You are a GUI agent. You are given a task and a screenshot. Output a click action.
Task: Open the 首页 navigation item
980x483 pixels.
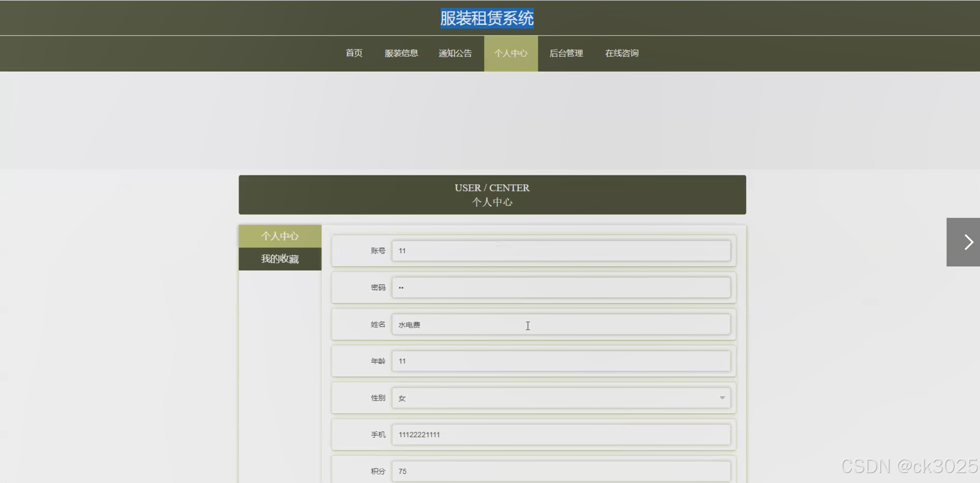coord(354,53)
